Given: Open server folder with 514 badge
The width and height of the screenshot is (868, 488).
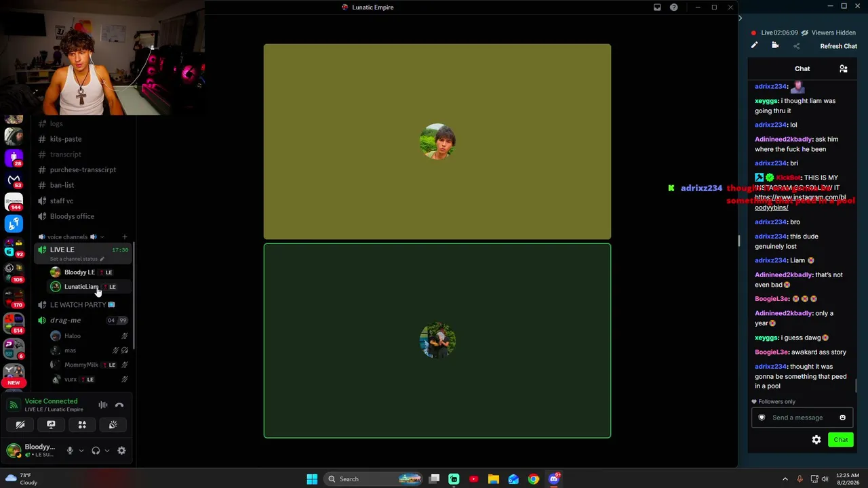Looking at the screenshot, I should pyautogui.click(x=14, y=323).
